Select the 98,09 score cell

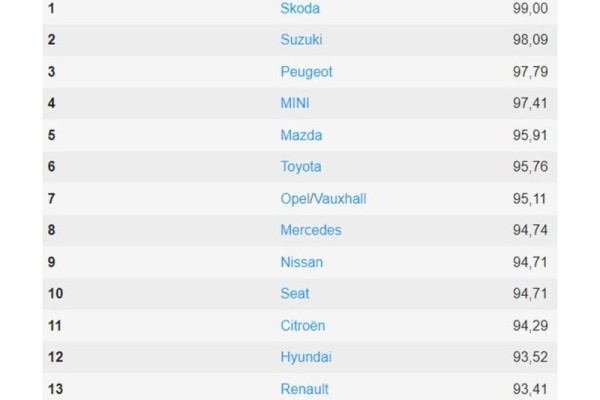click(529, 40)
